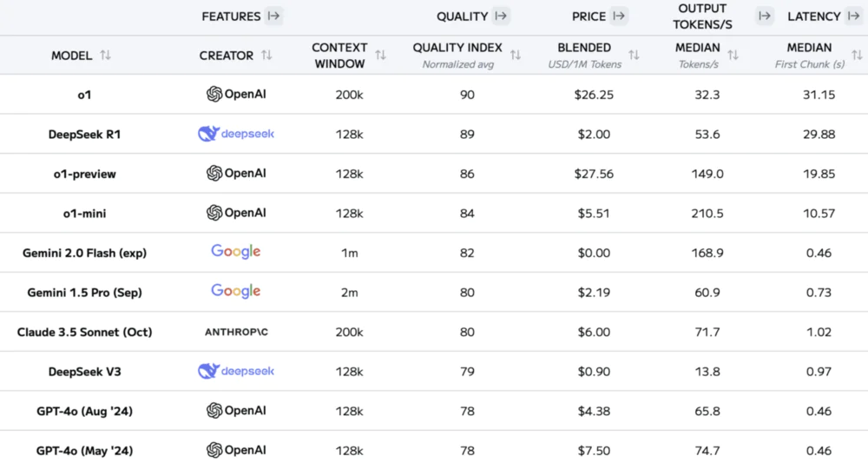This screenshot has width=868, height=469.
Task: Click the $0.90 price for DeepSeek V3
Action: pos(594,372)
